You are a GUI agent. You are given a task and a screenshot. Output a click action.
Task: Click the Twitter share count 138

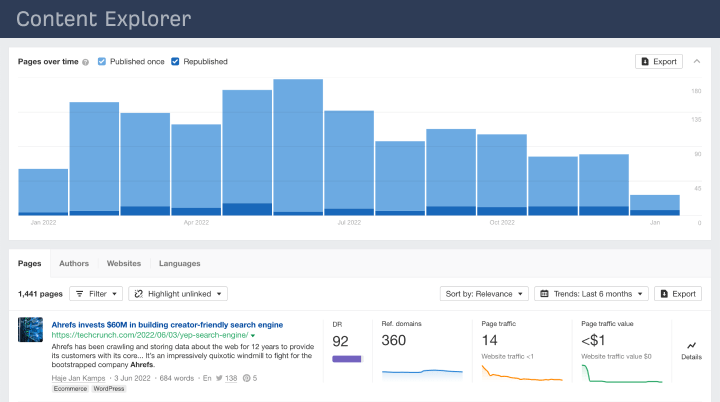[x=231, y=378]
